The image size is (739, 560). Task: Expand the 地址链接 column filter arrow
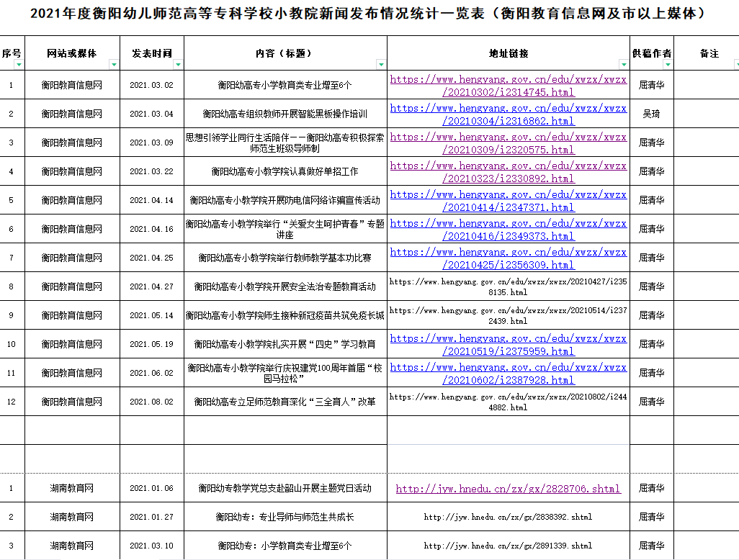click(x=623, y=65)
